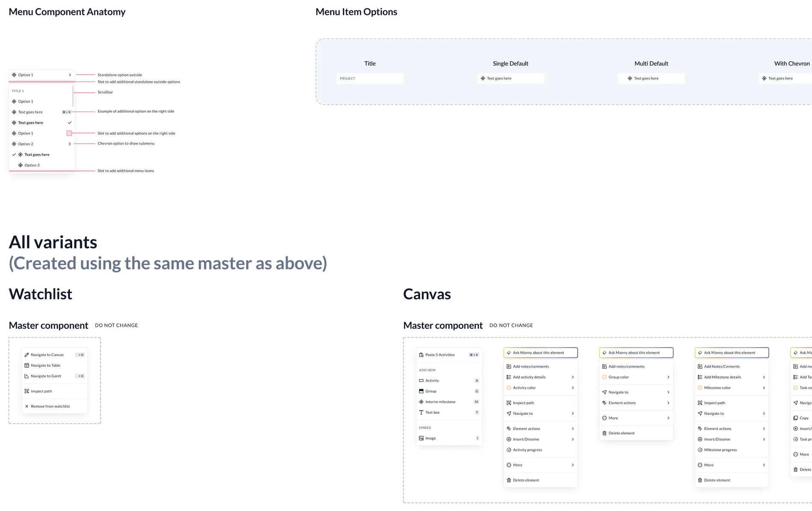Click the EMBED section header

pos(425,428)
